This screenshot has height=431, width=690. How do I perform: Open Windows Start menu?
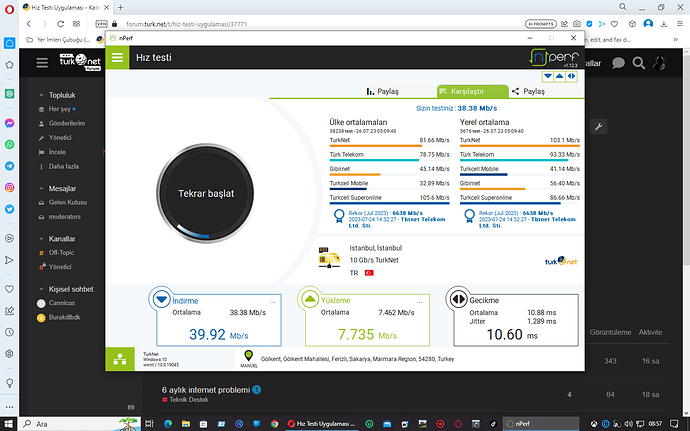(x=9, y=424)
